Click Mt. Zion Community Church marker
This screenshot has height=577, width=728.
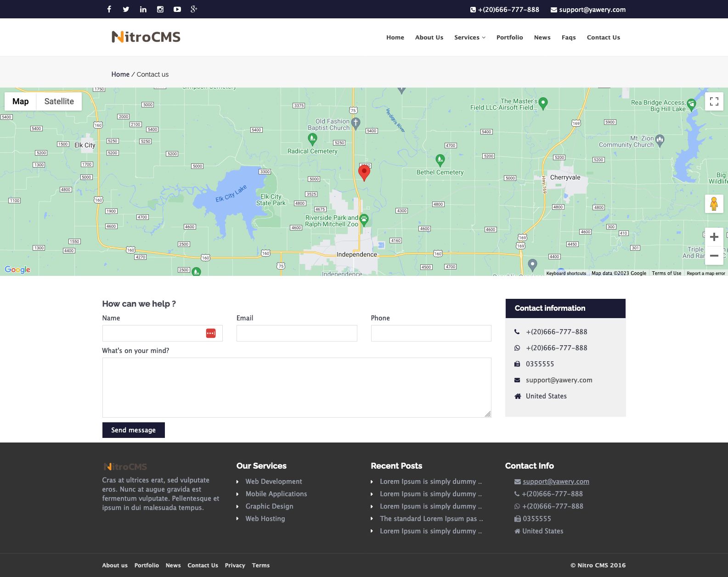click(x=660, y=140)
